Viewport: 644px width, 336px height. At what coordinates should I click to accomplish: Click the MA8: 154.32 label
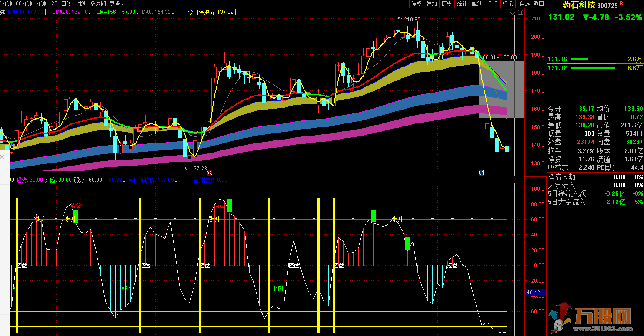click(x=156, y=12)
